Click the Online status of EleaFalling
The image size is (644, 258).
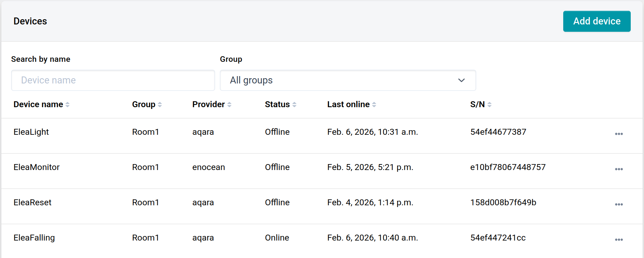pos(277,238)
